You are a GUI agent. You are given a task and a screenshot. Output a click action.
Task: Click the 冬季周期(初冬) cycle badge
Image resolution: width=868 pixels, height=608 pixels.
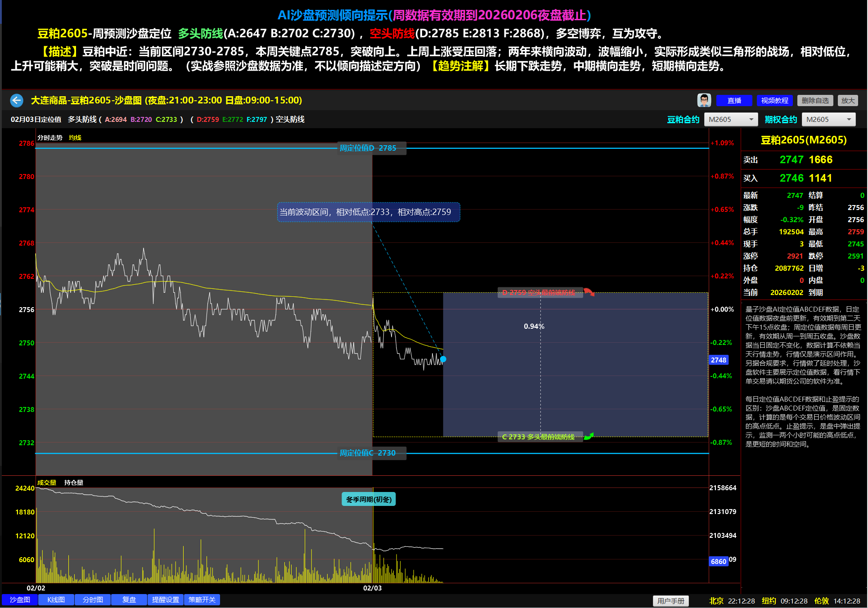coord(369,499)
